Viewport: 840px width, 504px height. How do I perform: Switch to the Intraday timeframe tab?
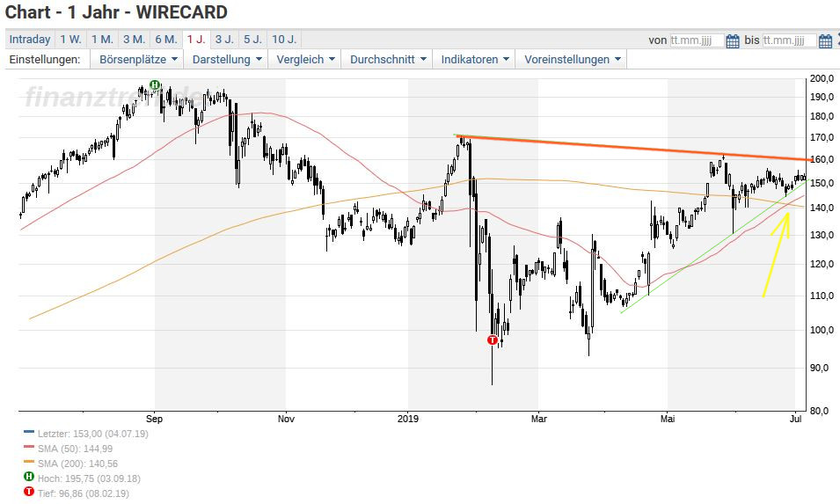[x=29, y=40]
